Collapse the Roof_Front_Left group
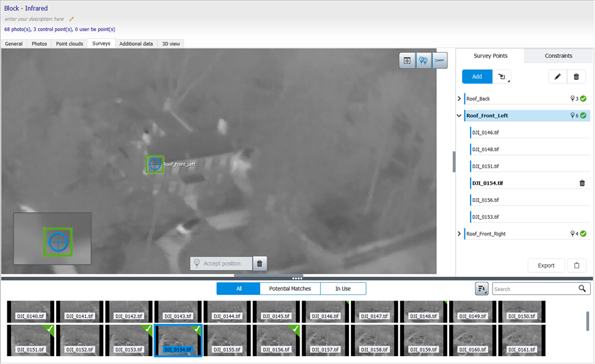The height and width of the screenshot is (364, 595). 459,115
